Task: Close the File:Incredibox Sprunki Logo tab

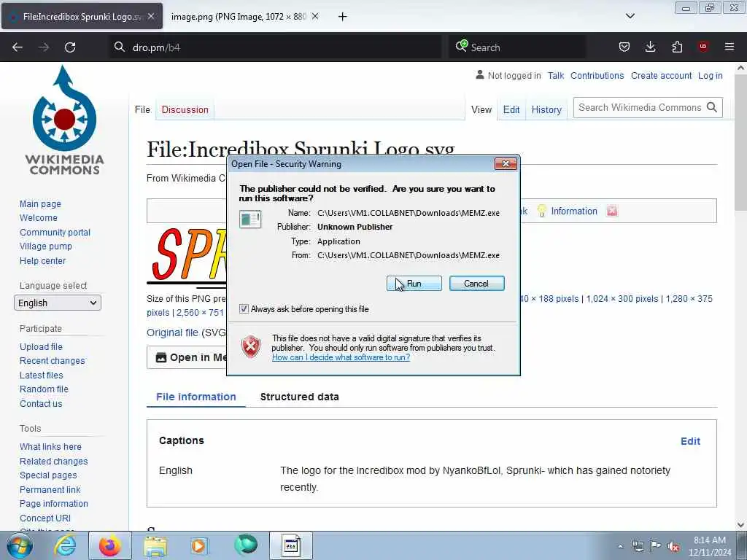Action: pyautogui.click(x=151, y=16)
